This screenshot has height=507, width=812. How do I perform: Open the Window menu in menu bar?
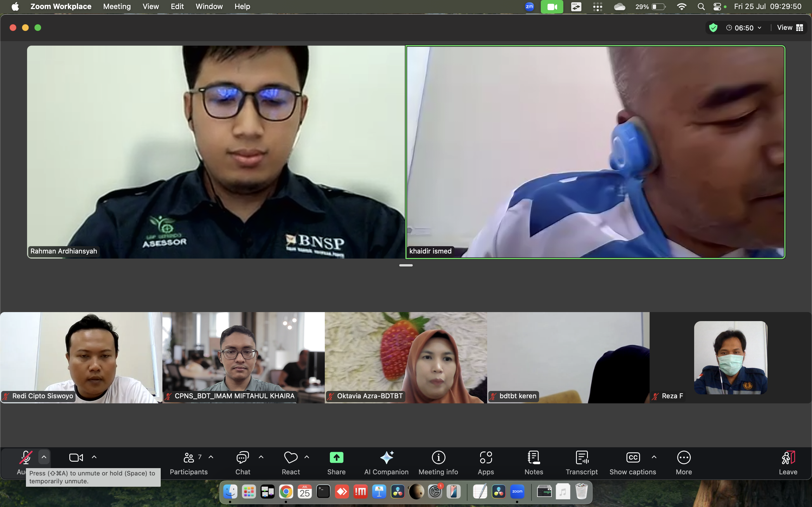point(209,6)
